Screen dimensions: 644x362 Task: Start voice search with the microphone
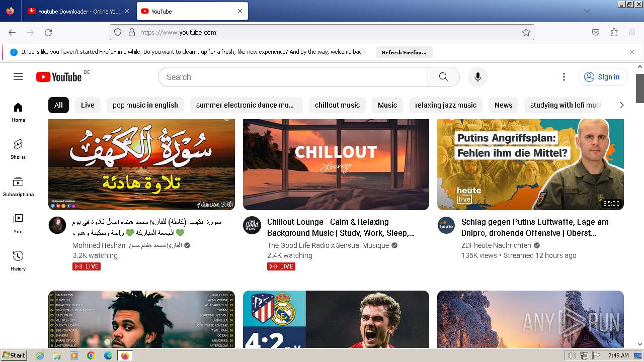pos(478,77)
